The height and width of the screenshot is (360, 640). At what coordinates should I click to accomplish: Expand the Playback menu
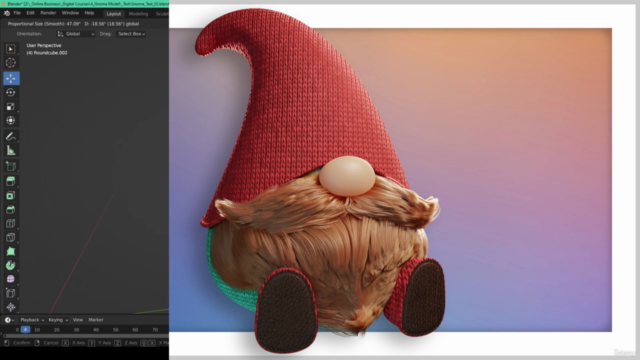32,320
